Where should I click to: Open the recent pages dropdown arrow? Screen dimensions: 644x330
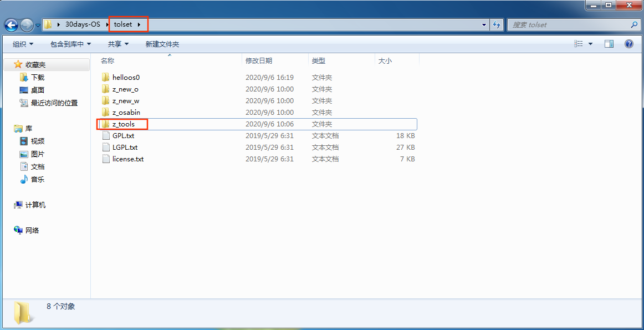pos(38,25)
